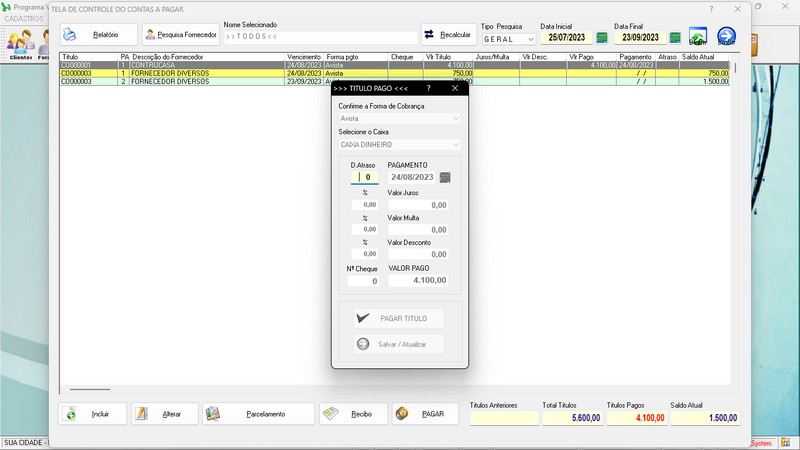Click the juros percentage field
This screenshot has height=450, width=800.
pos(364,205)
